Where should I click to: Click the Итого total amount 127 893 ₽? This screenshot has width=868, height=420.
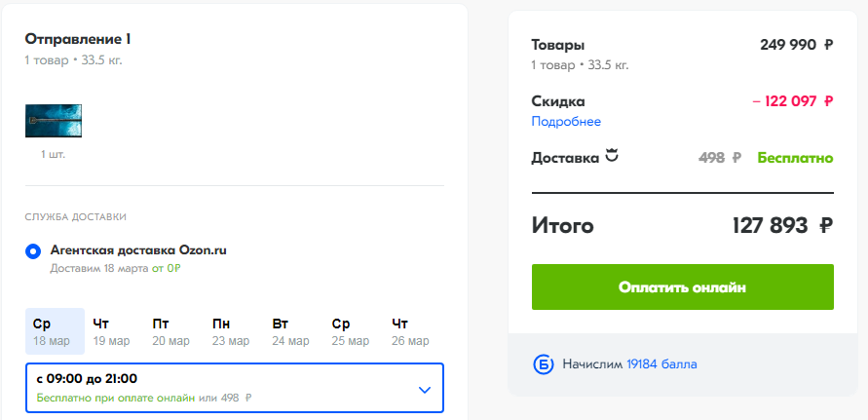(782, 226)
